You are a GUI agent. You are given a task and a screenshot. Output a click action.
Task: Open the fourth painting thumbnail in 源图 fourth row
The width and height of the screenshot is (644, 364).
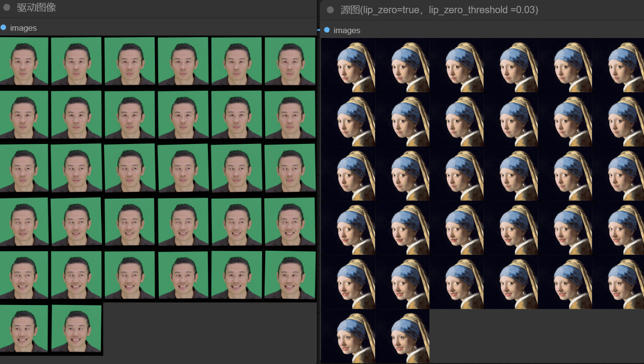tap(511, 228)
